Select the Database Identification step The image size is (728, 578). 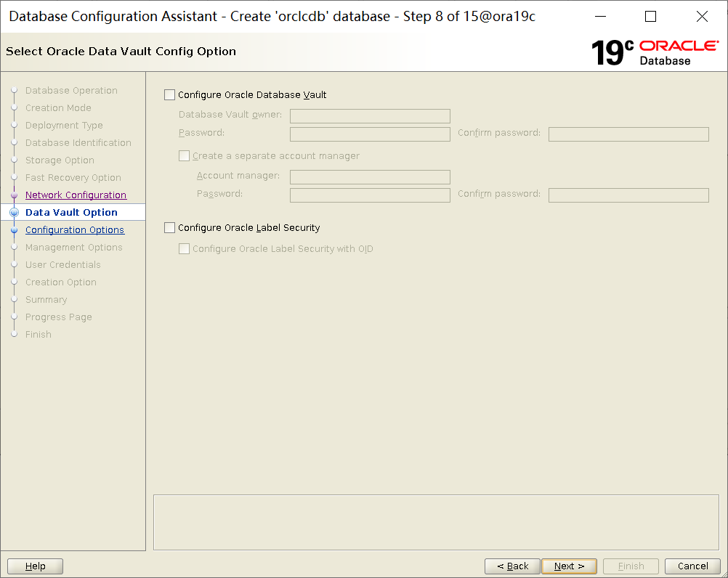pyautogui.click(x=78, y=142)
